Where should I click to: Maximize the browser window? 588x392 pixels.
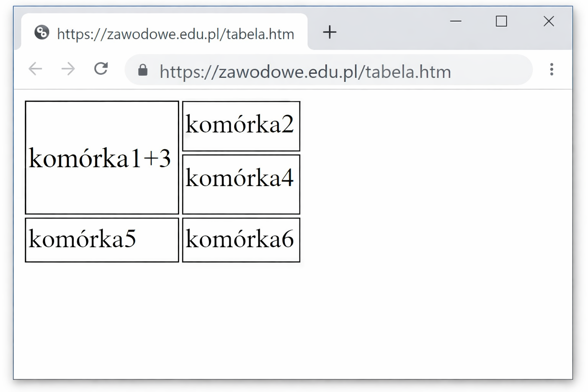pos(501,21)
